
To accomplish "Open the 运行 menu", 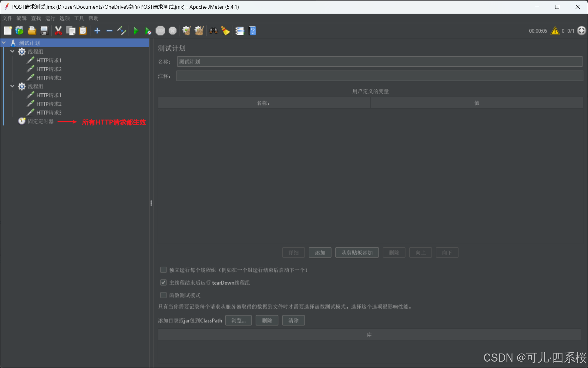I will click(50, 18).
